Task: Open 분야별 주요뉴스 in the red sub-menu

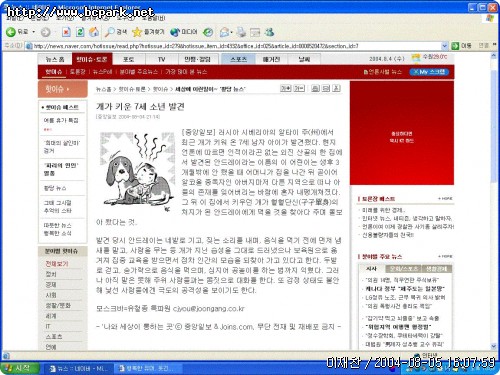Action: pyautogui.click(x=138, y=72)
